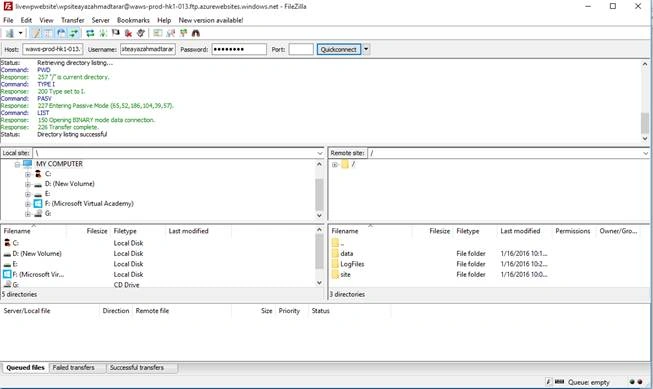Open the Site Manager icon
653x389 pixels.
pos(9,33)
